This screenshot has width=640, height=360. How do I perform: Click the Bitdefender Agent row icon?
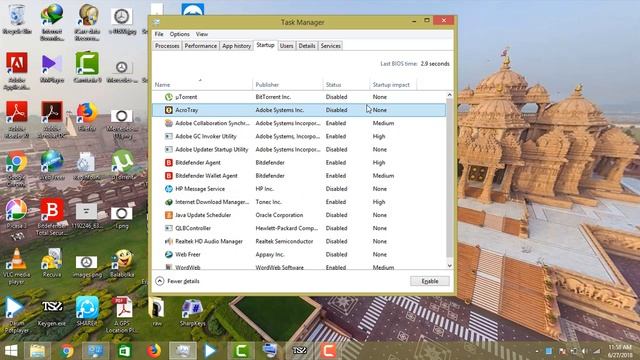[169, 163]
